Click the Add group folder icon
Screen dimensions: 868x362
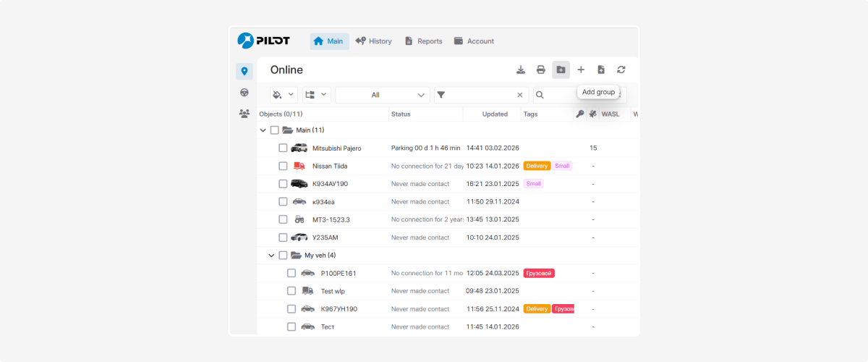point(561,70)
